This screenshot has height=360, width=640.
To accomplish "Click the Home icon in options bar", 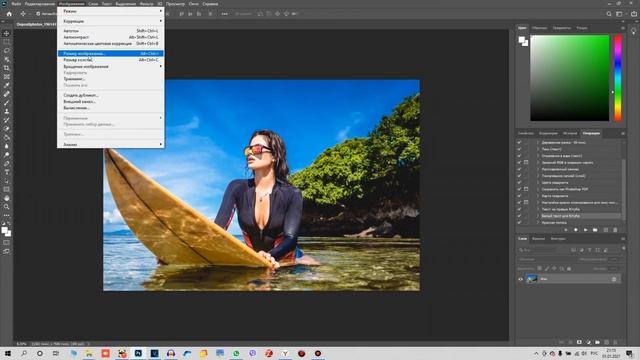I will coord(9,13).
